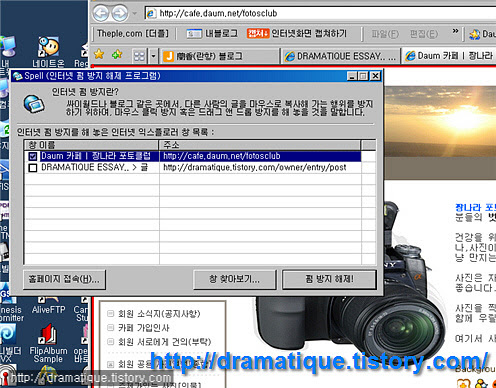Click the Spell dialog globe info icon
496x388 pixels.
tap(34, 104)
